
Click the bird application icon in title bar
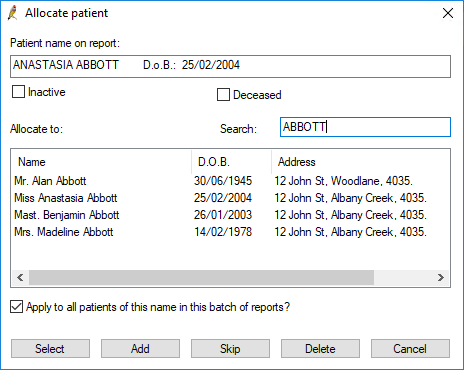[13, 13]
